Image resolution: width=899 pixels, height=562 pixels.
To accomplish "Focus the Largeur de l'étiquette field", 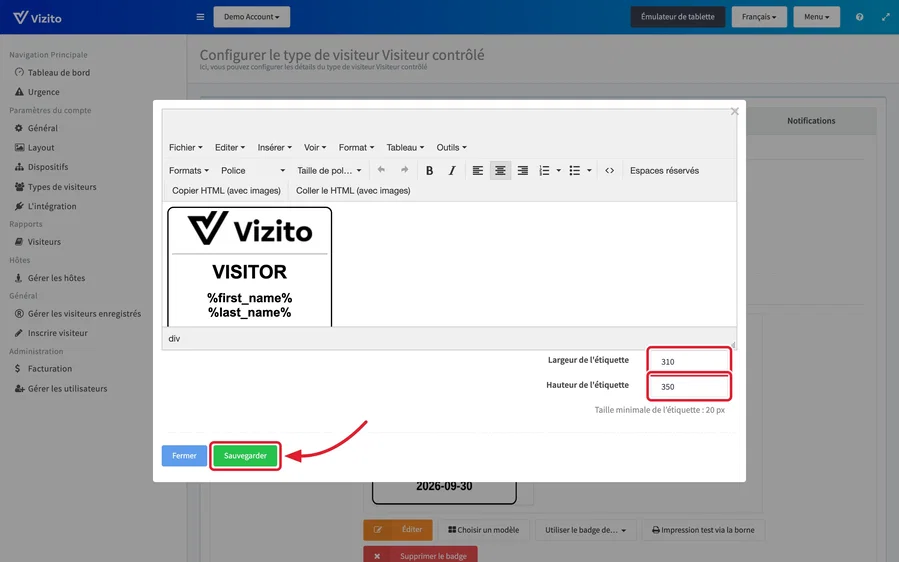I will (689, 361).
